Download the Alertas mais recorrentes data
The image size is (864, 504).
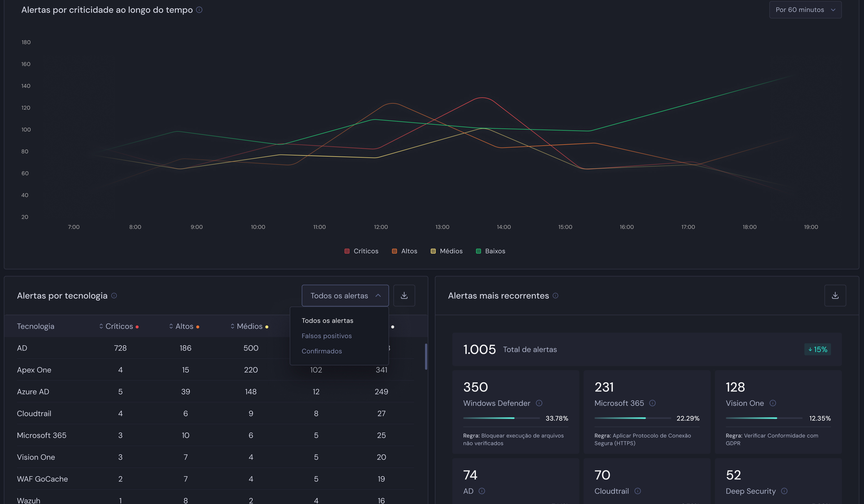click(x=835, y=296)
